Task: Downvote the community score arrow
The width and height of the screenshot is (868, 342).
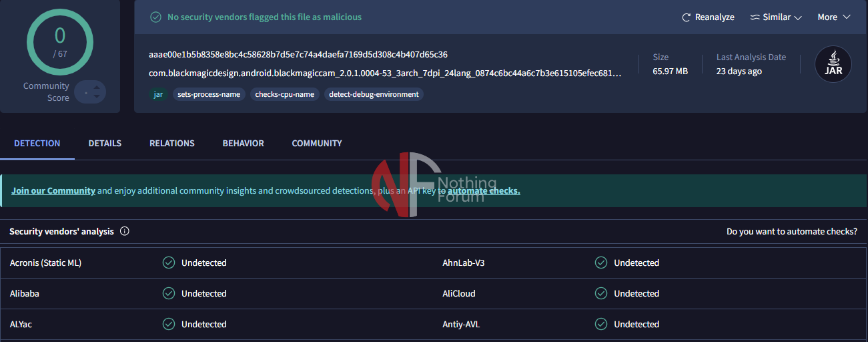Action: (97, 97)
